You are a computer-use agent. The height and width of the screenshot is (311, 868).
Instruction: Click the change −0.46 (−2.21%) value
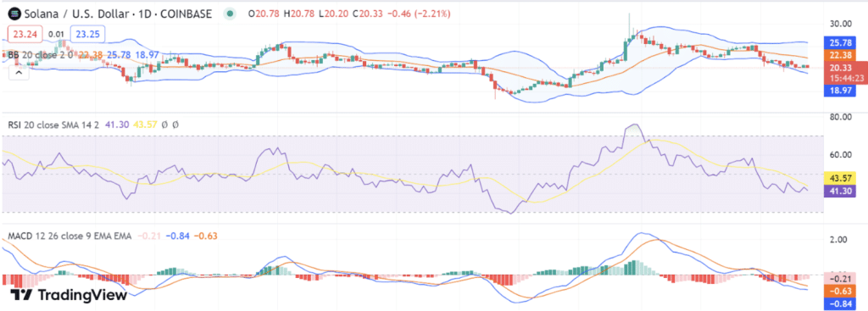(x=419, y=14)
